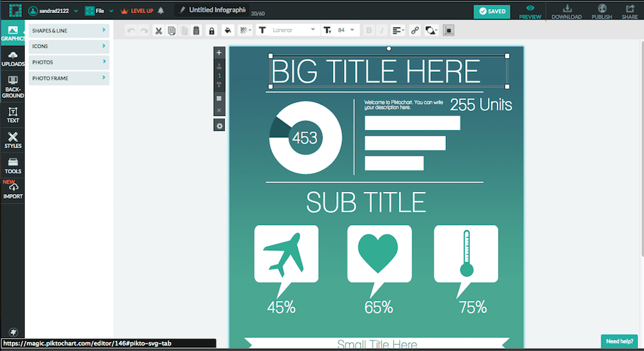Viewport: 644px width, 351px height.
Task: Click the hyperlink chain icon
Action: tap(415, 30)
